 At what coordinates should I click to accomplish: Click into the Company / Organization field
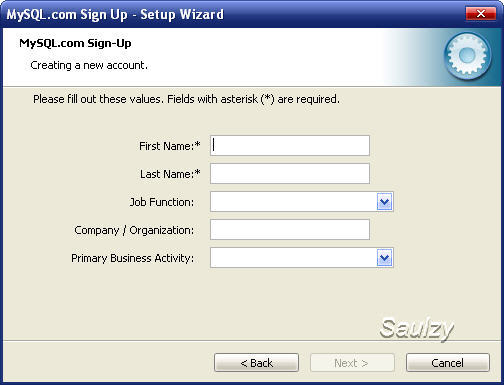point(290,229)
